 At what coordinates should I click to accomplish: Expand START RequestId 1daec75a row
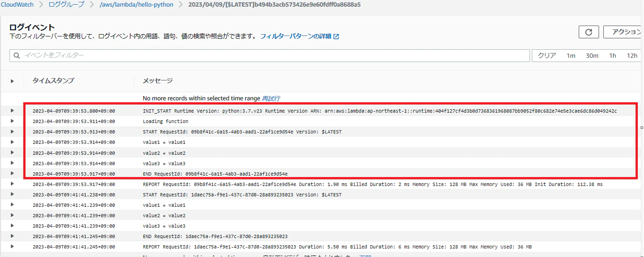12,195
